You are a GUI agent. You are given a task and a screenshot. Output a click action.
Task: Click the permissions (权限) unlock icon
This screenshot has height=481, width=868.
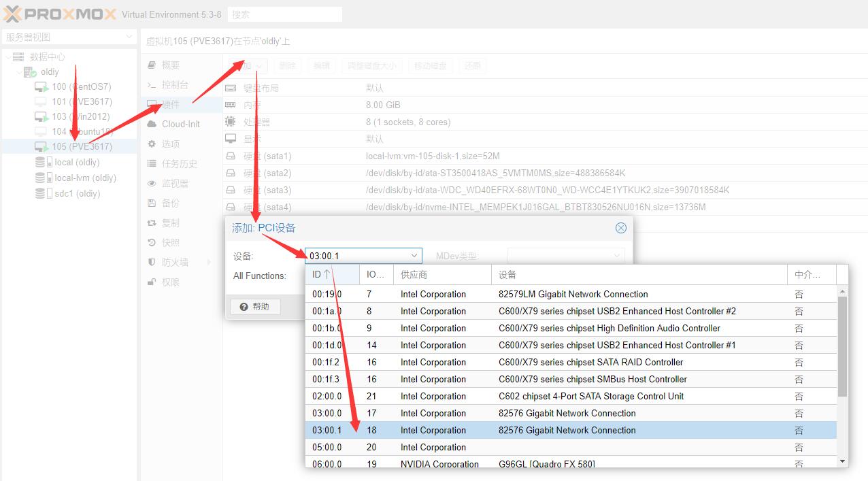coord(152,282)
